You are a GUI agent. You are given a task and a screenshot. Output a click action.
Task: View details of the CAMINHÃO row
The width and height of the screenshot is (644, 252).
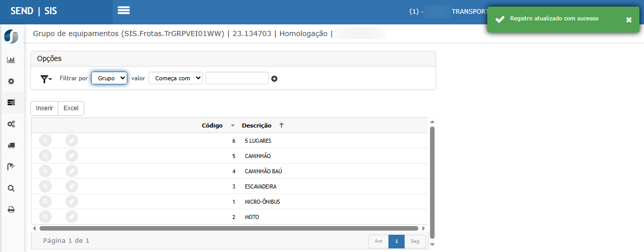pos(45,156)
